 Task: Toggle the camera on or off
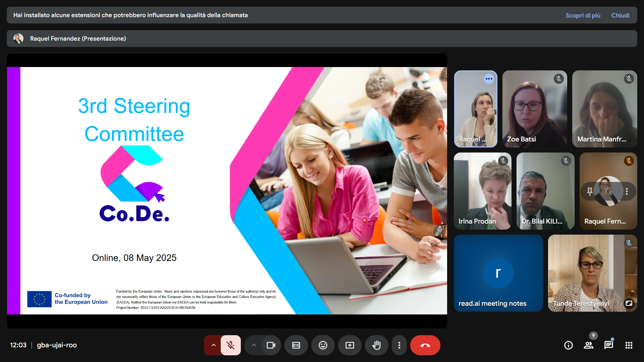coord(271,345)
